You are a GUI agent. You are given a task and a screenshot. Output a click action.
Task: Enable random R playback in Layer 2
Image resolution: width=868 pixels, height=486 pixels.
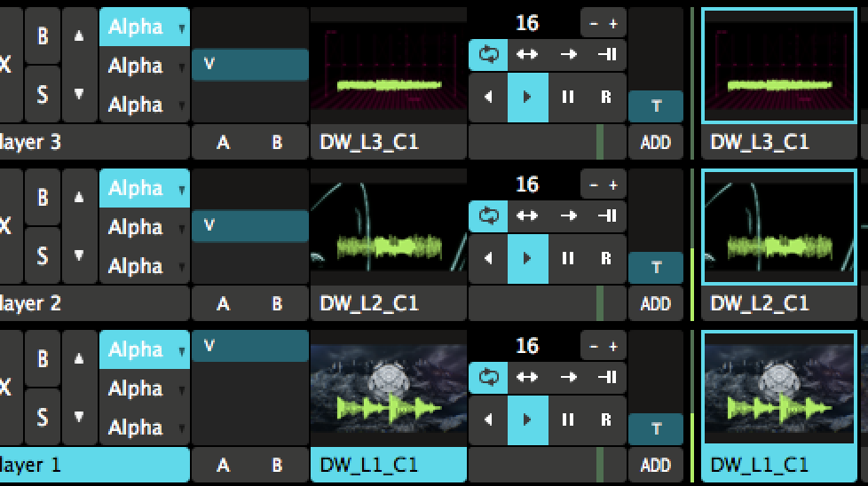[607, 259]
